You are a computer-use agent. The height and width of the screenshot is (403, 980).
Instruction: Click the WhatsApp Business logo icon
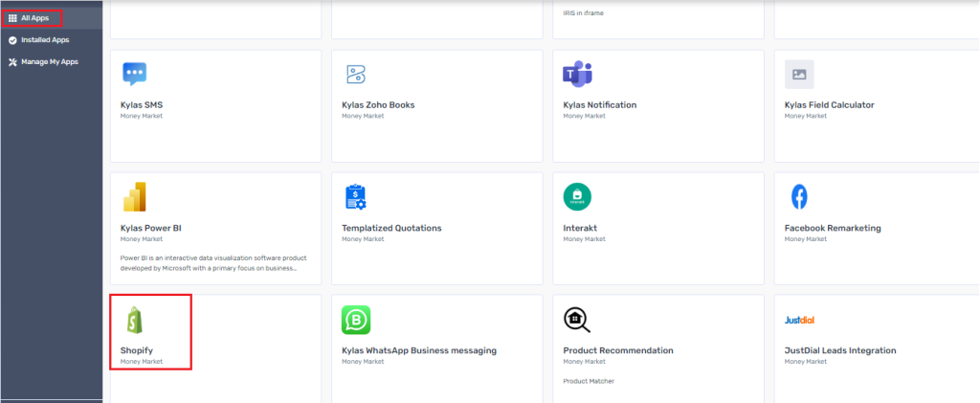tap(356, 320)
